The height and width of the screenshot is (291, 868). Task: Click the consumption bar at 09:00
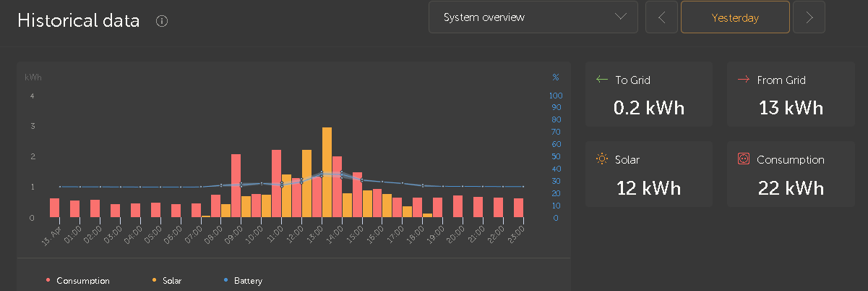[236, 185]
